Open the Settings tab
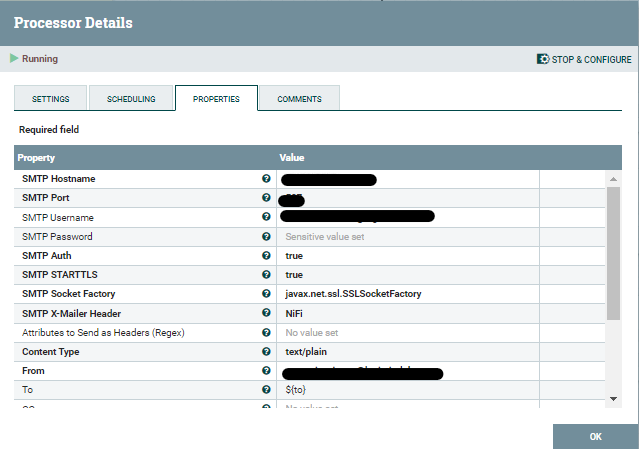The width and height of the screenshot is (639, 449). coord(51,99)
